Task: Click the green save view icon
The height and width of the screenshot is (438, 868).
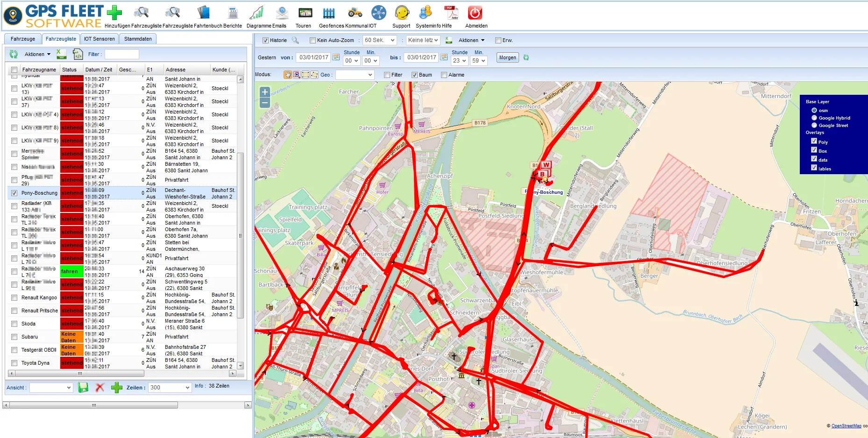Action: coord(83,388)
